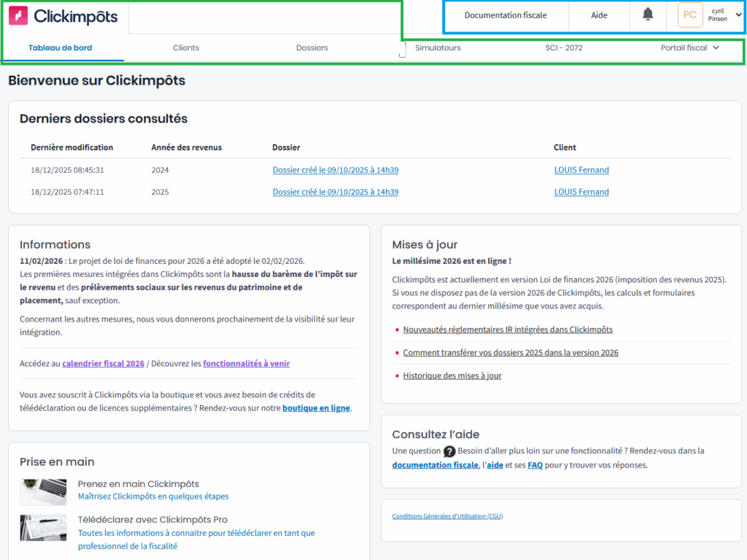The height and width of the screenshot is (560, 747).
Task: Click Aide in the top header bar
Action: (x=598, y=15)
